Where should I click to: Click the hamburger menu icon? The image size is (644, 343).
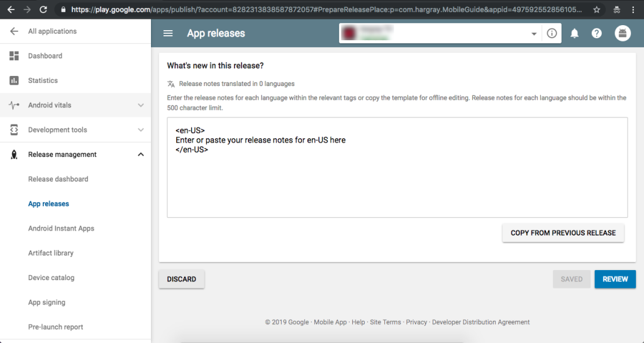(x=168, y=33)
